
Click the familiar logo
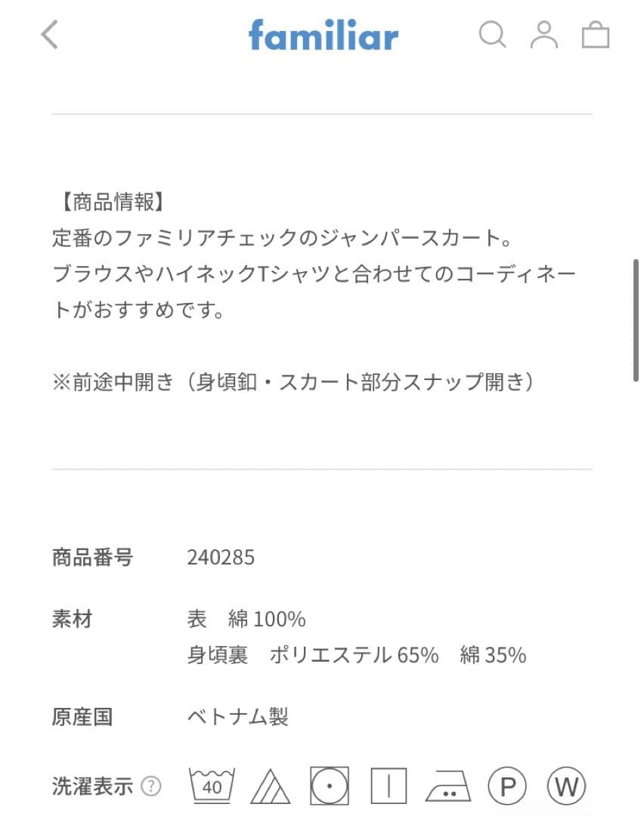click(x=323, y=35)
